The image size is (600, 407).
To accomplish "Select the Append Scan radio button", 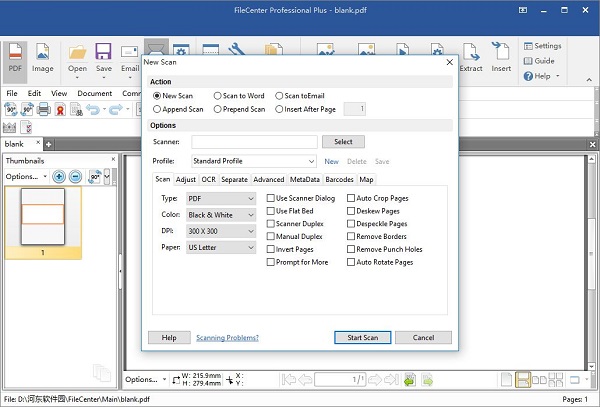I will 157,108.
